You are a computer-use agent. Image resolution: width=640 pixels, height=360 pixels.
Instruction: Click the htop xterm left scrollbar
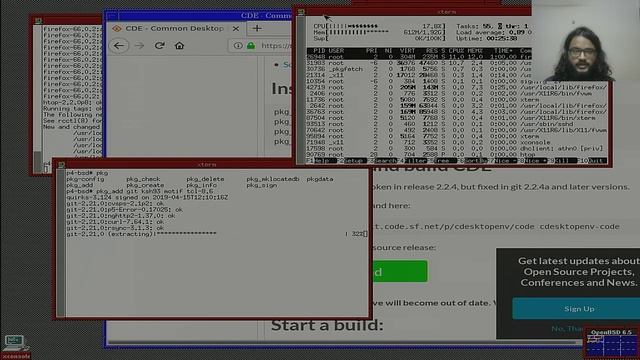pos(302,91)
